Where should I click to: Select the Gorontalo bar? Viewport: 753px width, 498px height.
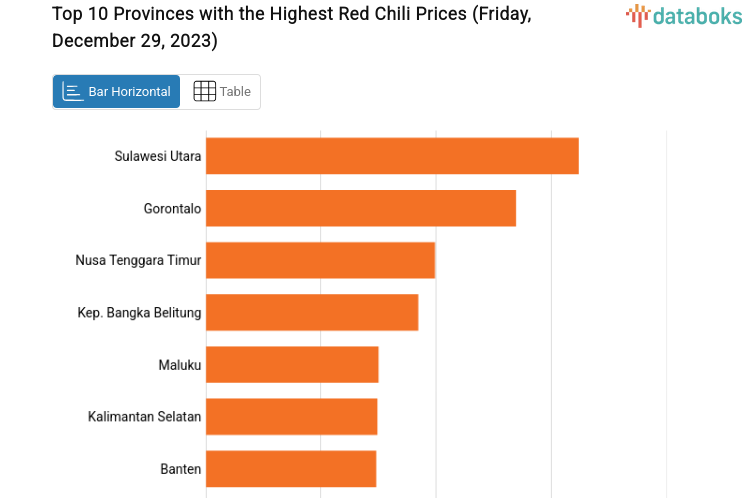(x=361, y=208)
